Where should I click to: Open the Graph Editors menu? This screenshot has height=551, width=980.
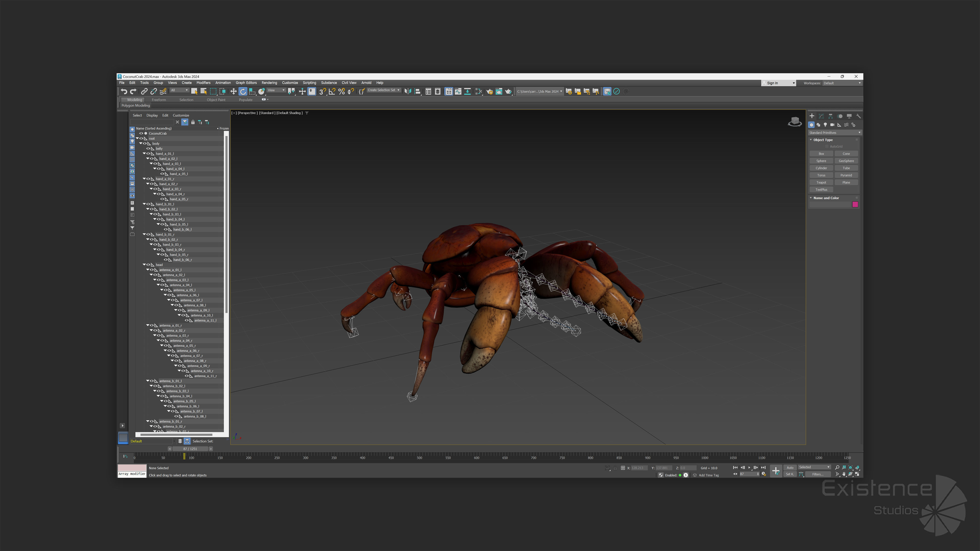coord(246,82)
